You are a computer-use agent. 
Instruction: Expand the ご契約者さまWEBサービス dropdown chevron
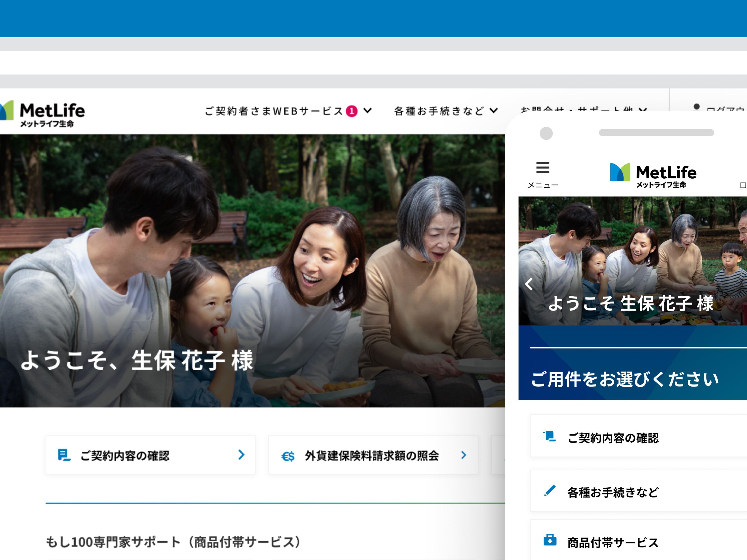click(x=368, y=110)
